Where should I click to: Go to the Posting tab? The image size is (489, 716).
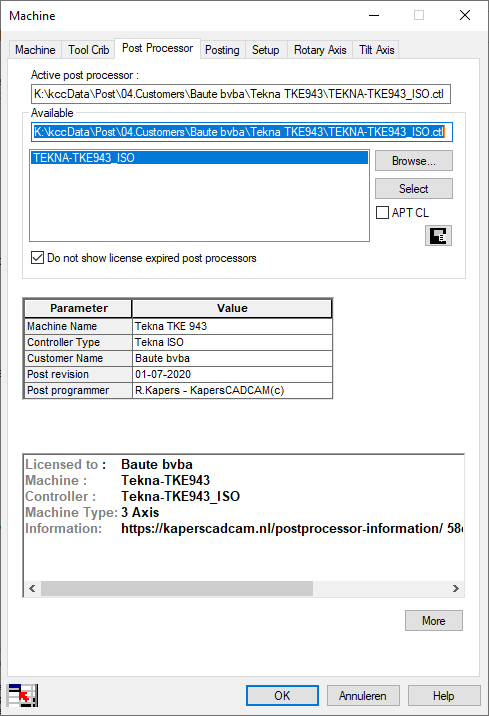pos(222,50)
